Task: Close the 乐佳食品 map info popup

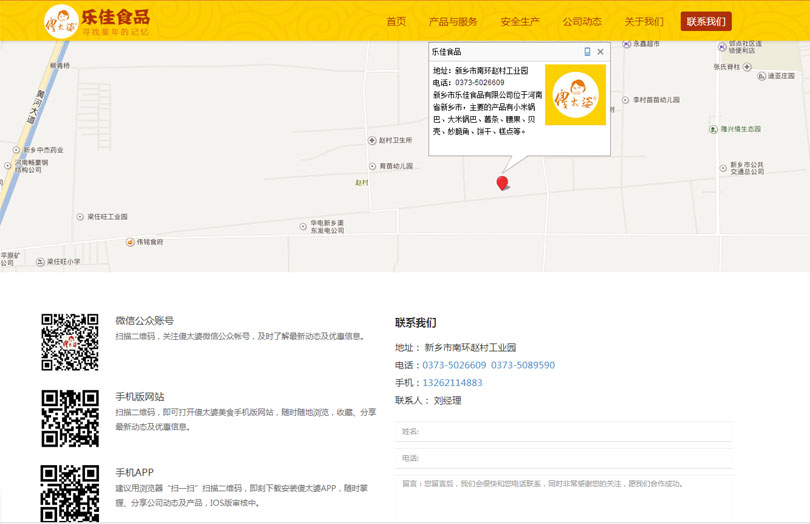Action: point(600,52)
